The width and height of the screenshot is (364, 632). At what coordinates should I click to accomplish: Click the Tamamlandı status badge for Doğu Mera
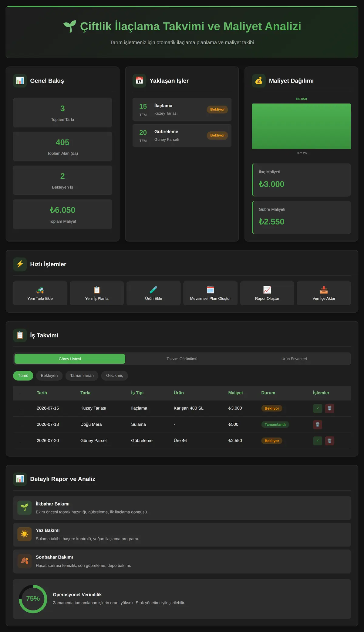(275, 424)
